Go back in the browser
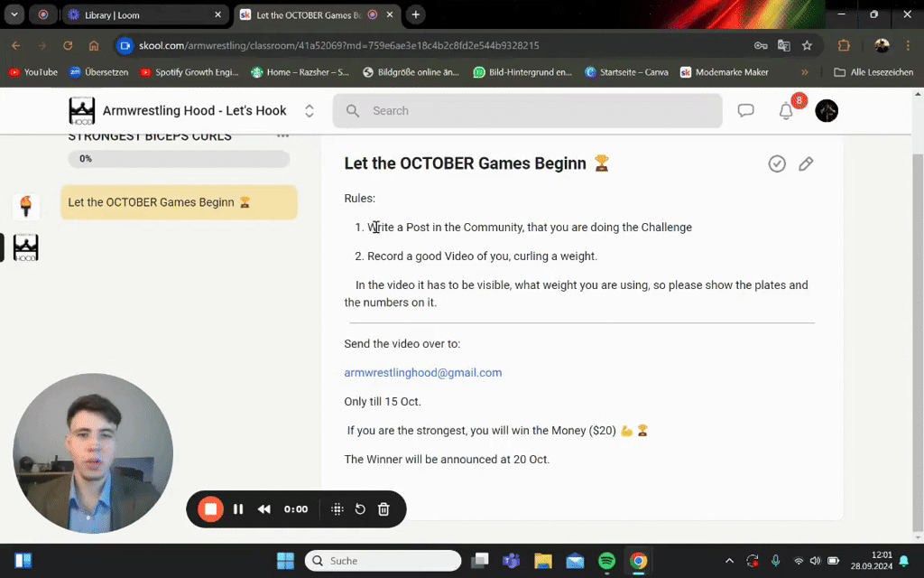 (x=16, y=45)
